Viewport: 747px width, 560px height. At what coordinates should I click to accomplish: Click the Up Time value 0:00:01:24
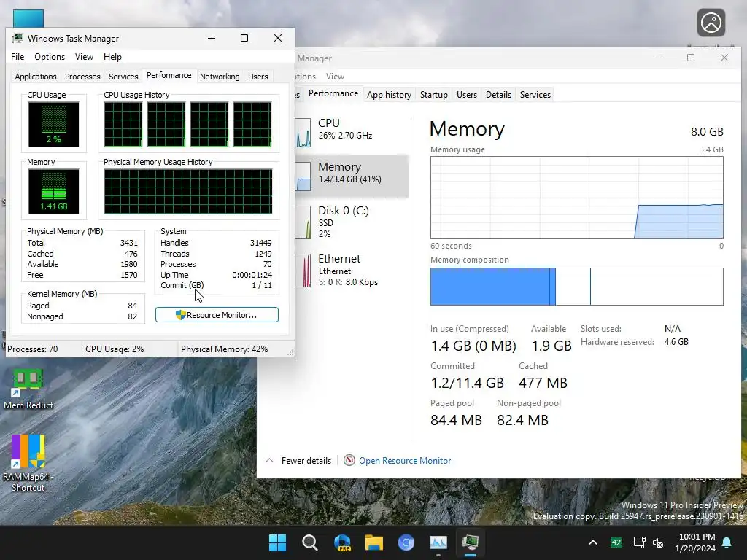tap(252, 275)
